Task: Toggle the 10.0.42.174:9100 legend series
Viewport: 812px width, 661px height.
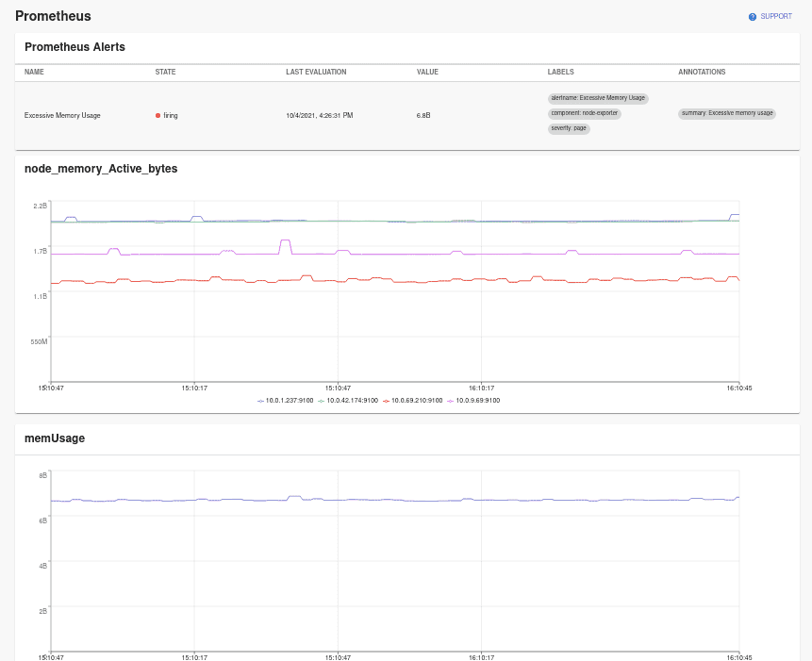Action: tap(348, 401)
